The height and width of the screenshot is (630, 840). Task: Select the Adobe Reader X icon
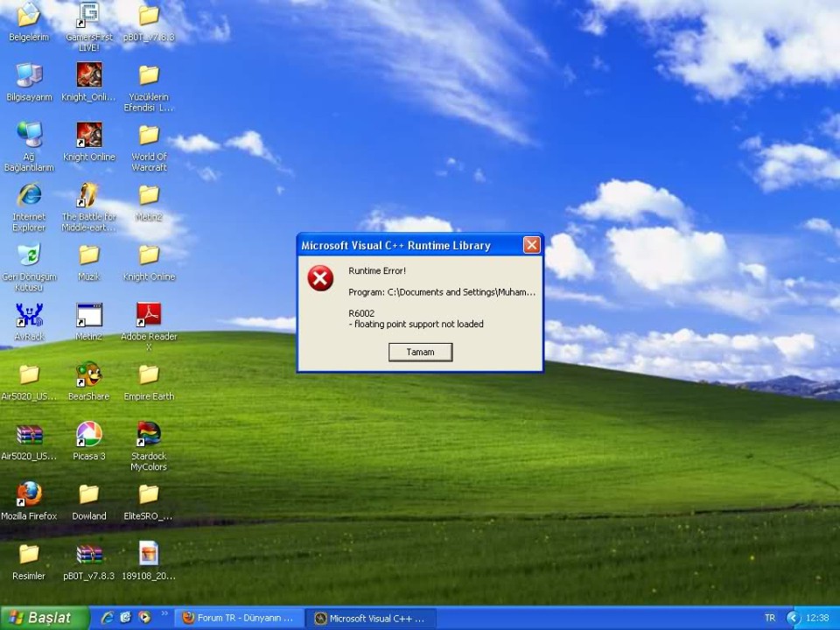pos(149,326)
